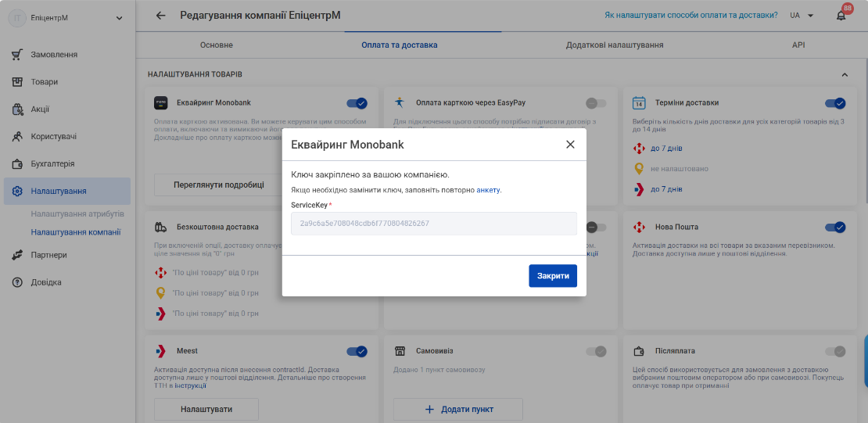This screenshot has width=868, height=423.
Task: Click the Monobank logo icon on acquiring card
Action: point(160,102)
